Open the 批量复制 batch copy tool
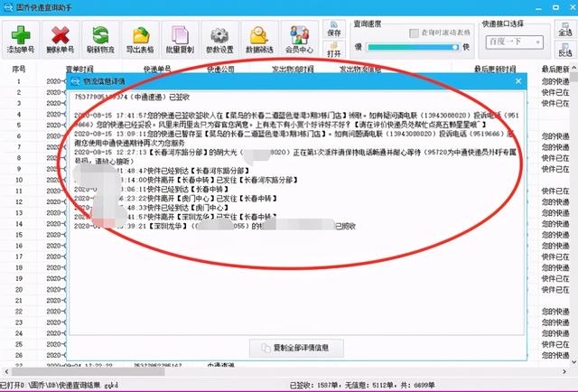Screen dimensions: 578x392 (x=178, y=35)
